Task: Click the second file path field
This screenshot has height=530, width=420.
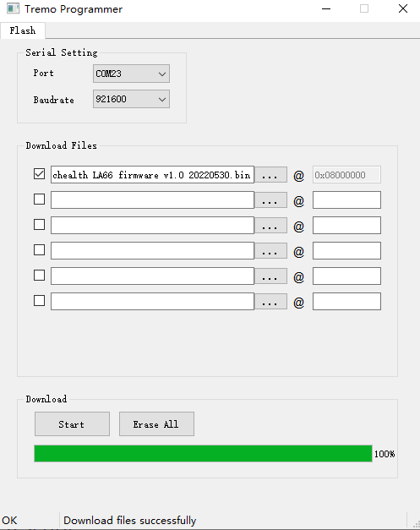Action: coord(152,199)
